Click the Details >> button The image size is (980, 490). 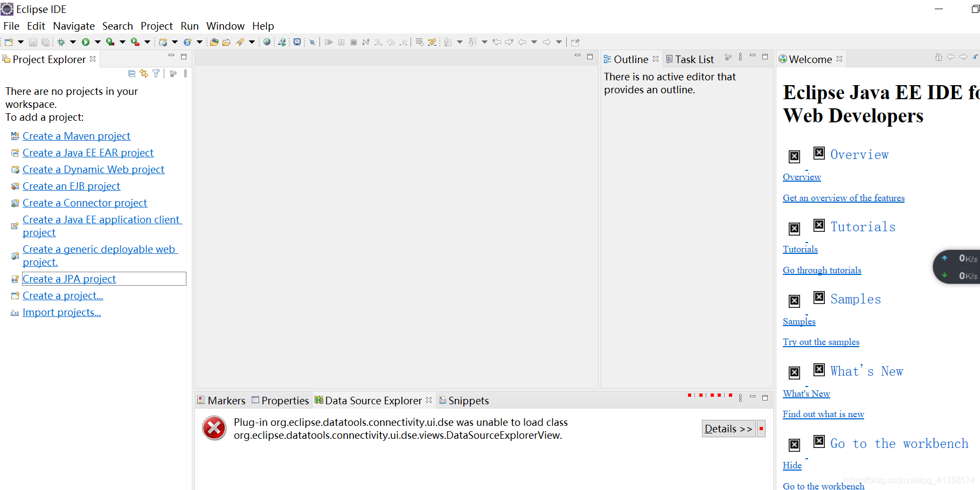point(728,429)
